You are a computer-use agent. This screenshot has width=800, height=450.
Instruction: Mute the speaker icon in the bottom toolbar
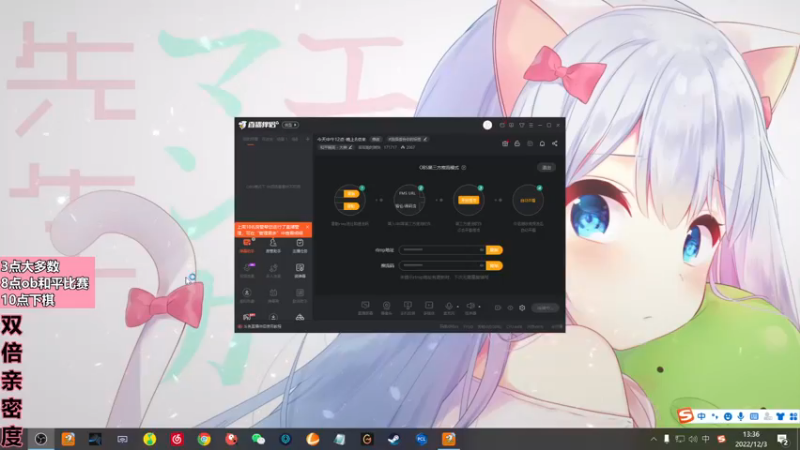[x=470, y=306]
